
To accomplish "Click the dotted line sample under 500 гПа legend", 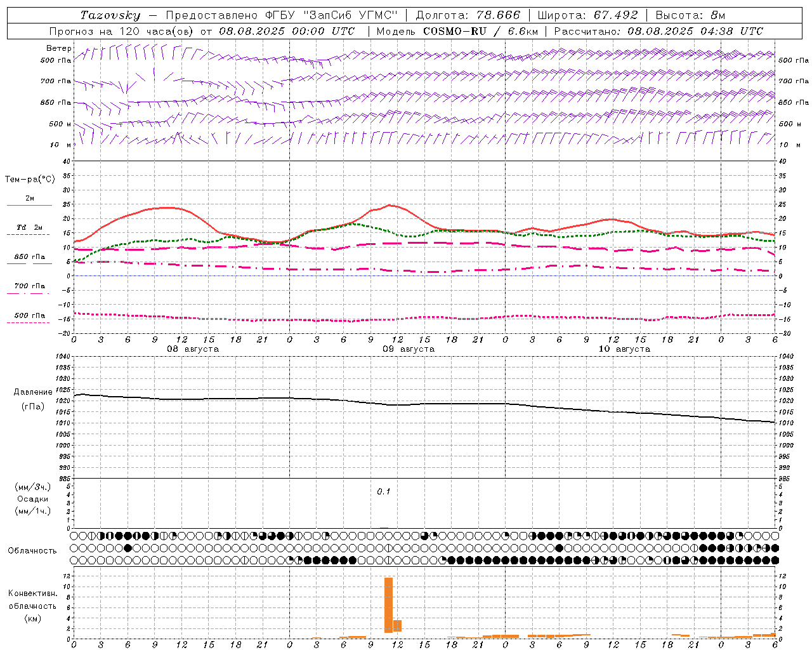I will pos(28,323).
